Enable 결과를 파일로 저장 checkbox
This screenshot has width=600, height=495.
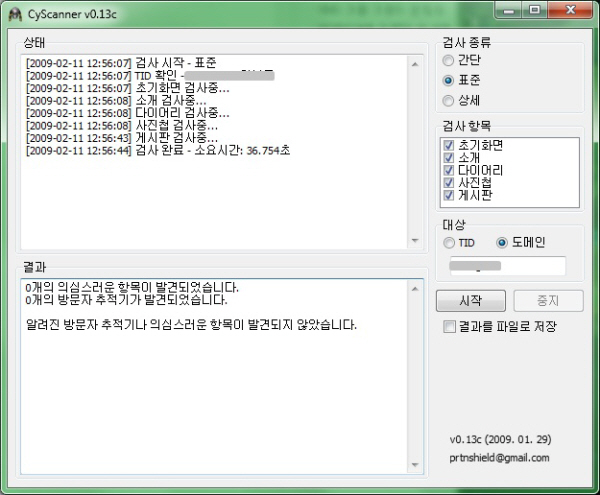pos(449,326)
